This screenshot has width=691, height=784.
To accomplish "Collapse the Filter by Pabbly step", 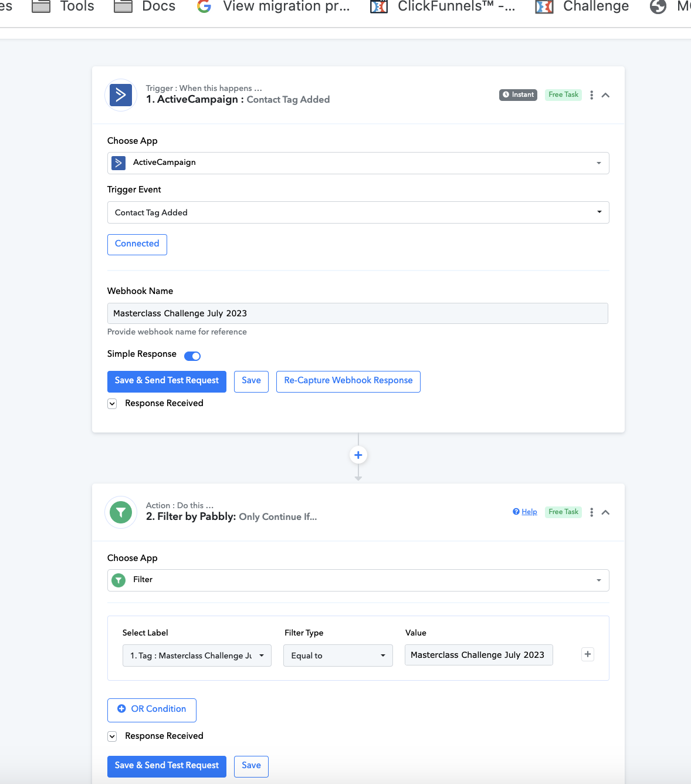I will 606,512.
